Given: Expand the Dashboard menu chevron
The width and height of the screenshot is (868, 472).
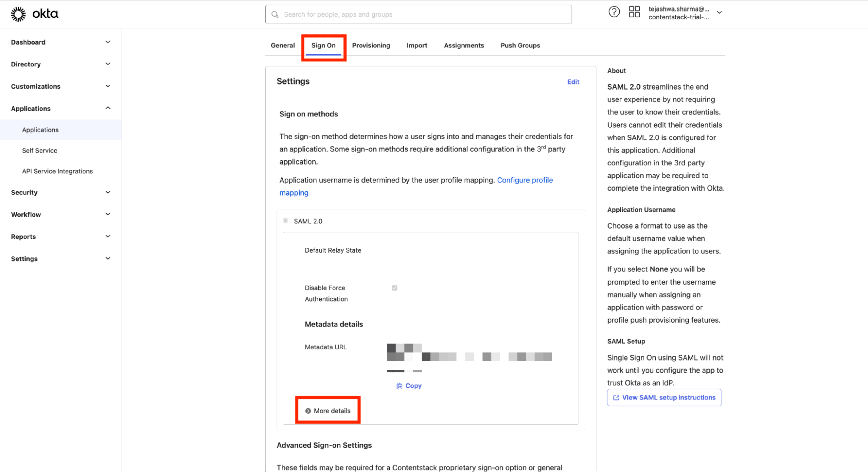Looking at the screenshot, I should pos(108,42).
